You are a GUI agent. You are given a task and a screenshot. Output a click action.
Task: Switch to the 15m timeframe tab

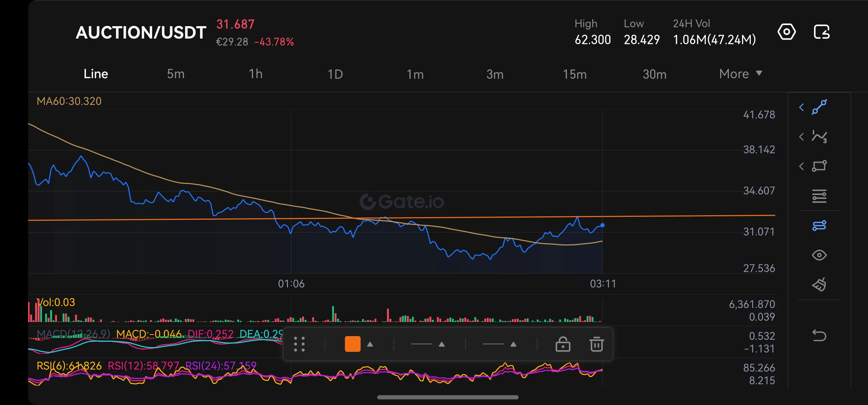[575, 74]
